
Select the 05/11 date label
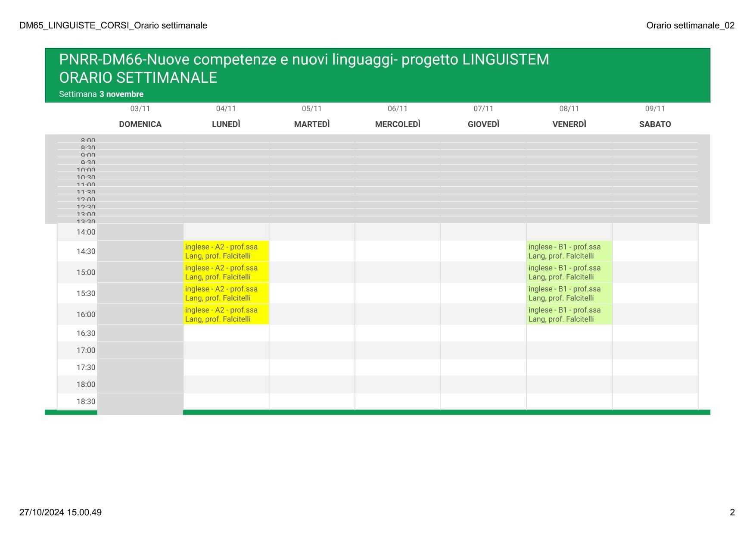[x=311, y=109]
